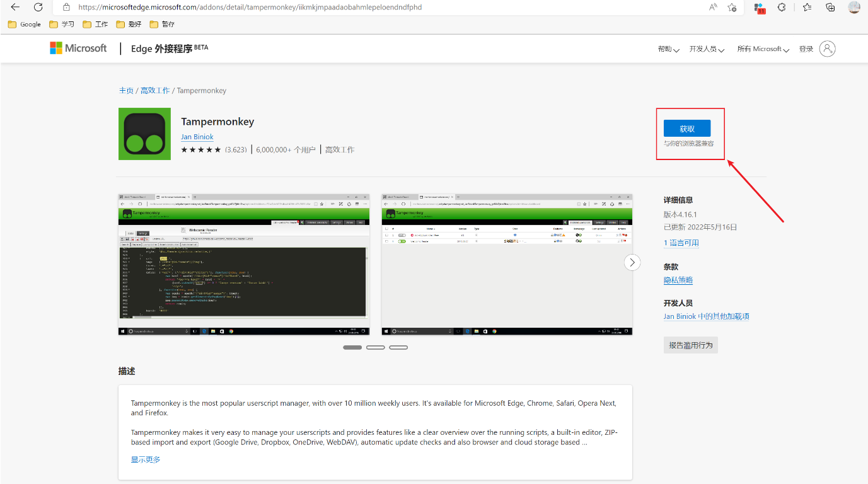This screenshot has height=484, width=868.
Task: Expand the 帮助 dropdown menu
Action: (668, 49)
